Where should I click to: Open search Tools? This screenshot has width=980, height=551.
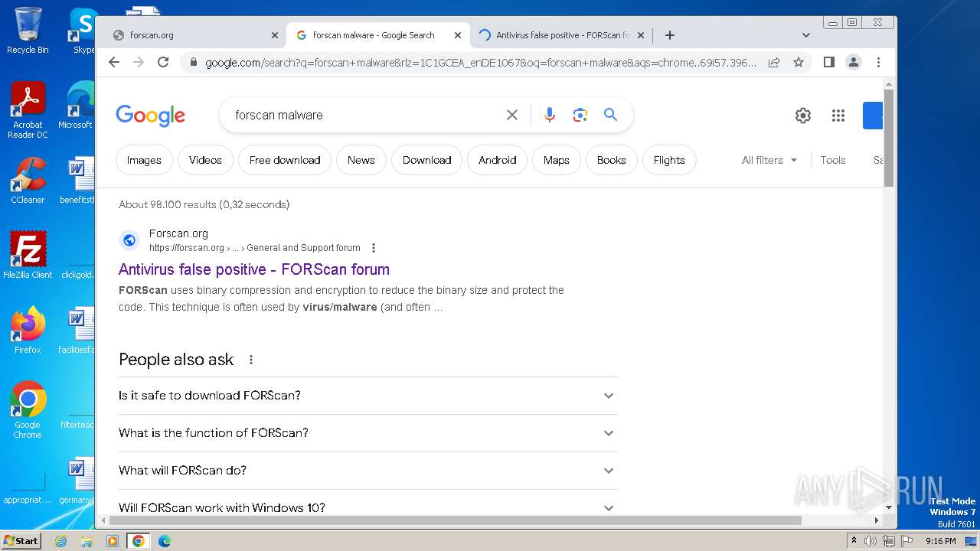tap(833, 160)
